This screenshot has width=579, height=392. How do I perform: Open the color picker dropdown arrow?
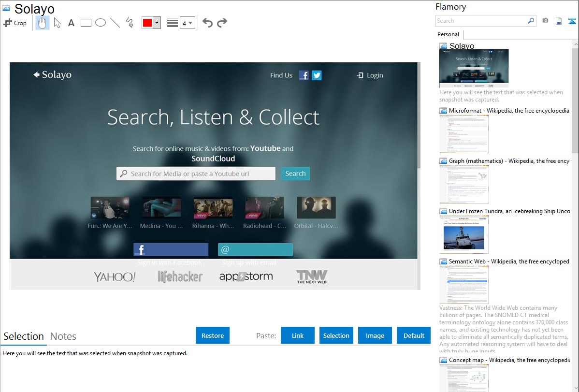(157, 23)
